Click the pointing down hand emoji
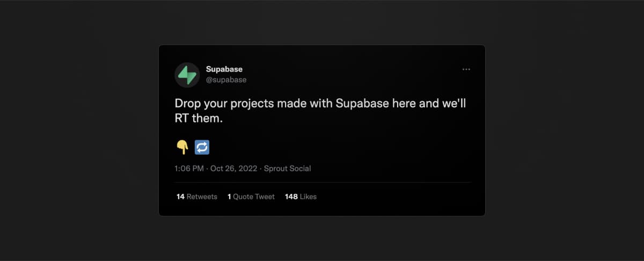 pos(182,147)
